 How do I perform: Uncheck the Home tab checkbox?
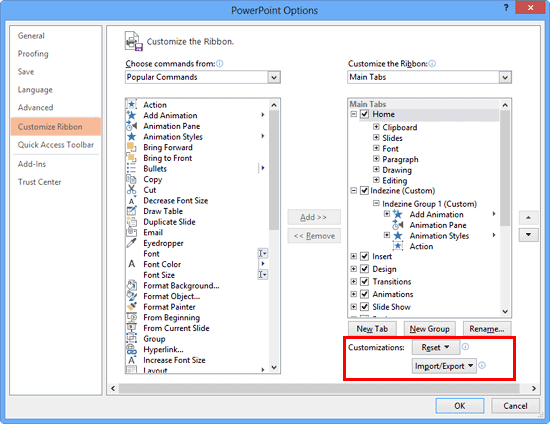coord(365,114)
